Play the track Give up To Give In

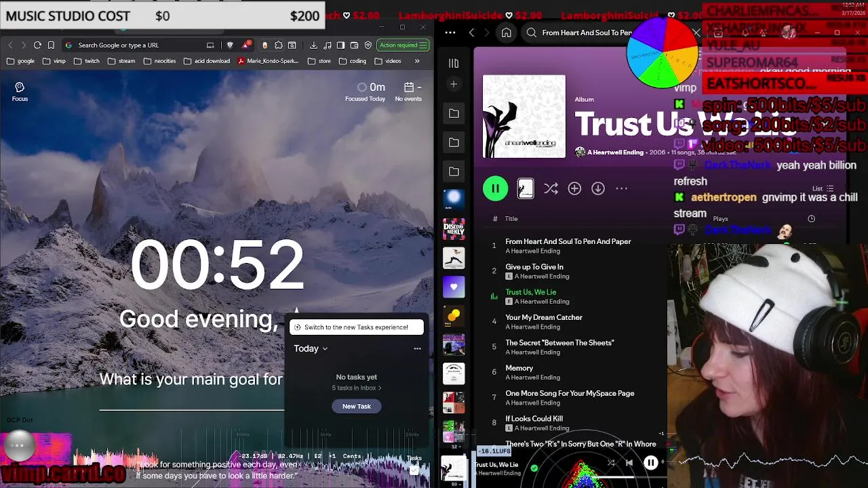[534, 267]
